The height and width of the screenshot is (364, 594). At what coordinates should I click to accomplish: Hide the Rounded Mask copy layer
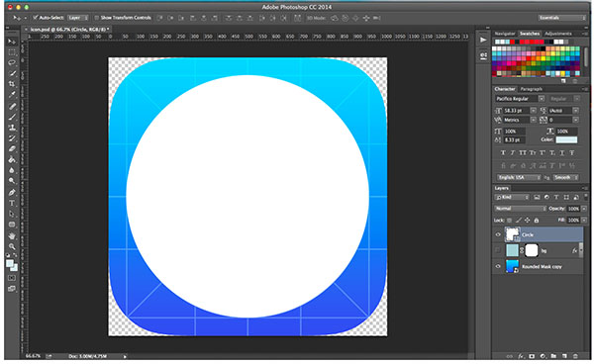(498, 266)
